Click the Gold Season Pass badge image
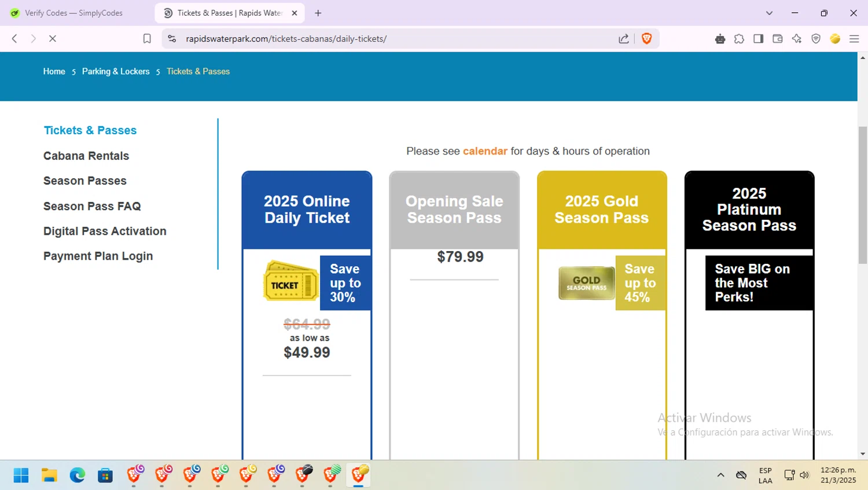This screenshot has height=490, width=868. pos(587,283)
